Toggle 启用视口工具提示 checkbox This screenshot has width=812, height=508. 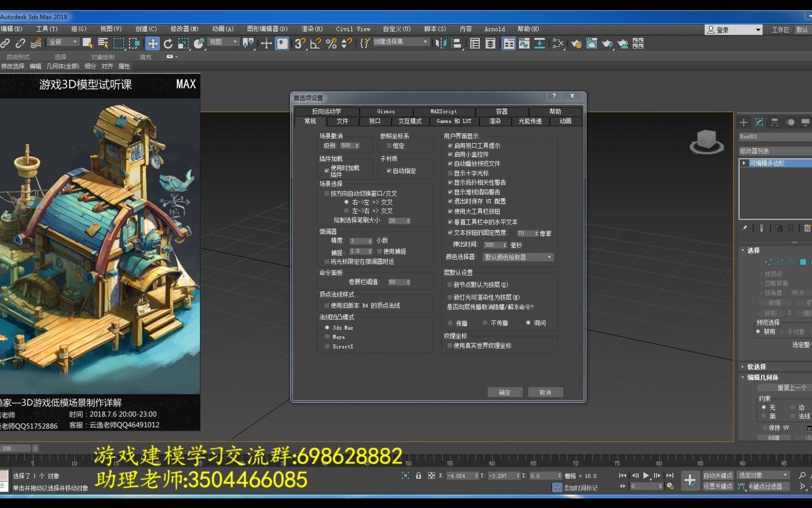pyautogui.click(x=450, y=146)
